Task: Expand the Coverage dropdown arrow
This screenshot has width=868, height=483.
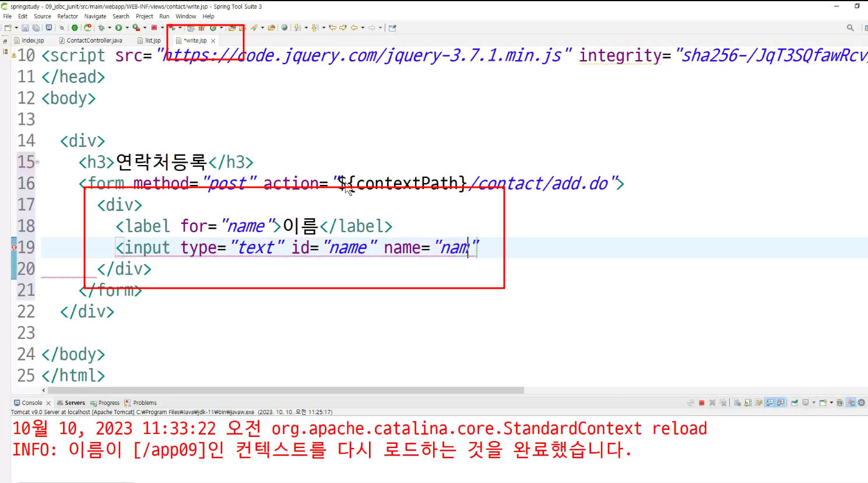Action: tap(145, 27)
